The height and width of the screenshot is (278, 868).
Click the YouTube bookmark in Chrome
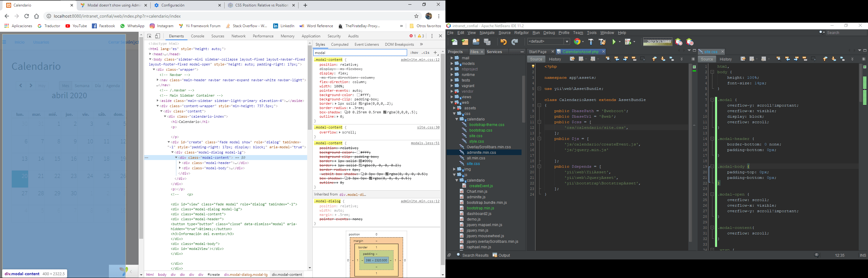tap(76, 26)
